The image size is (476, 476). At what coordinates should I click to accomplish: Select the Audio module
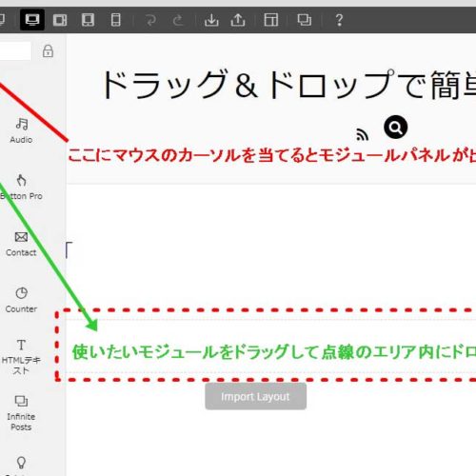pyautogui.click(x=21, y=130)
